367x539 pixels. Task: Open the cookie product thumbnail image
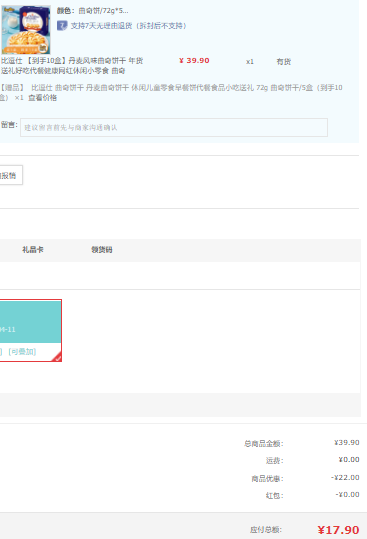(26, 30)
